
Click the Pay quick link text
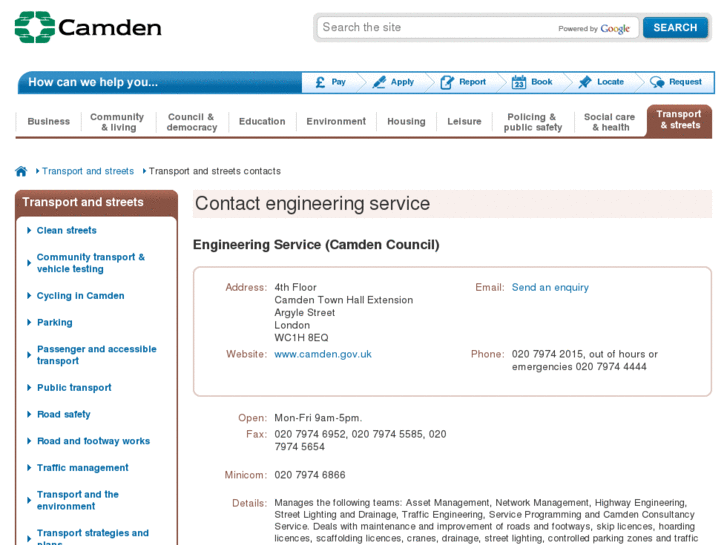pyautogui.click(x=338, y=82)
